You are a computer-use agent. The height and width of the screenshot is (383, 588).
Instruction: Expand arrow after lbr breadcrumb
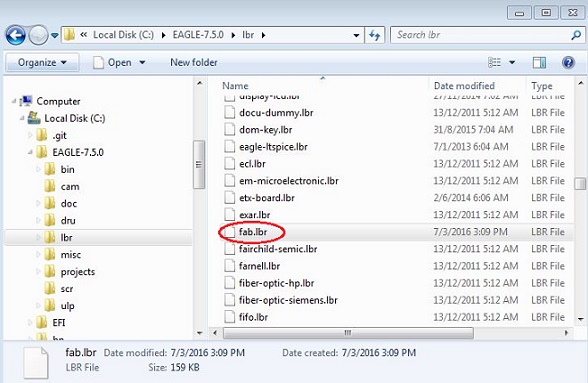[263, 35]
